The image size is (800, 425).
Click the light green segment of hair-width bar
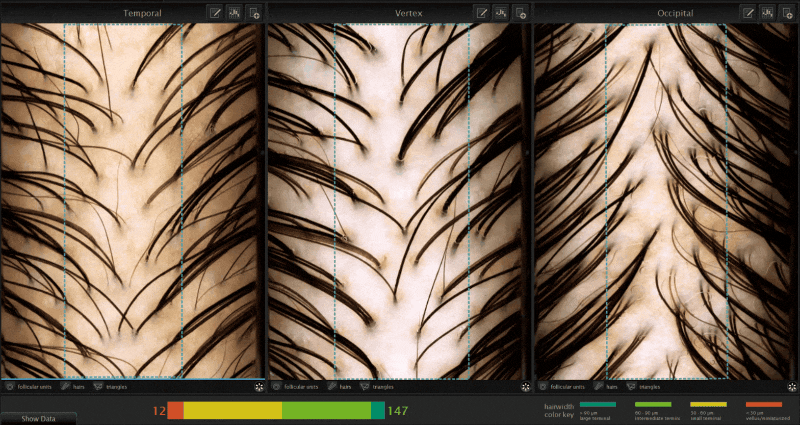click(327, 410)
